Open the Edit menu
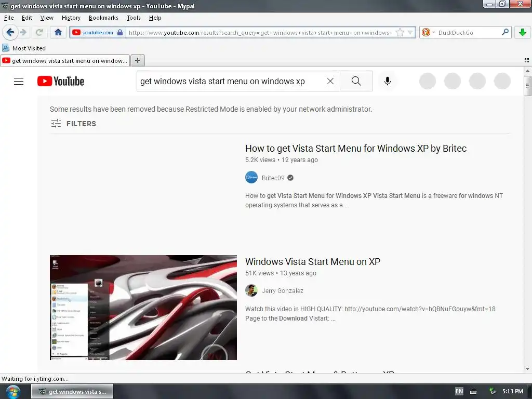Viewport: 532px width, 399px height. [x=27, y=18]
